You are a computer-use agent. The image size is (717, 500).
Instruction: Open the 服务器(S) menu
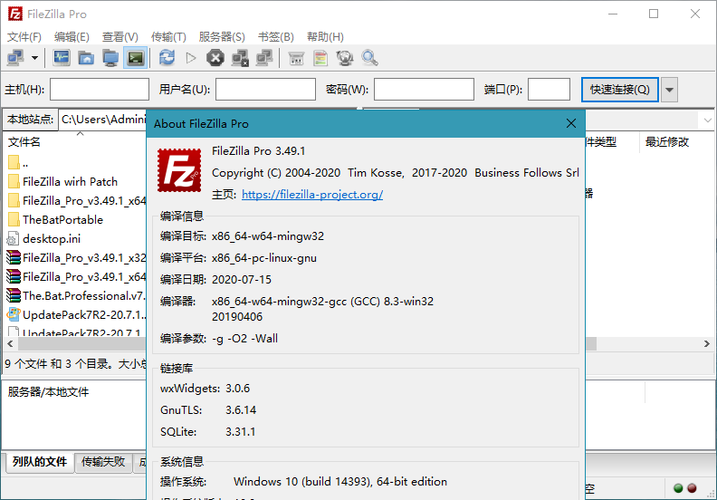tap(222, 37)
